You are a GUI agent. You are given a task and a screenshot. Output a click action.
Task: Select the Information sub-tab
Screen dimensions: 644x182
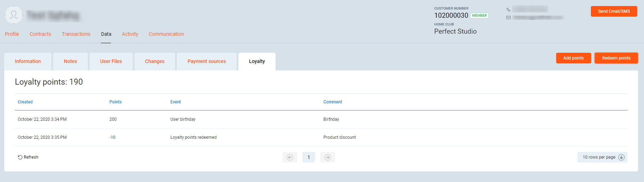(28, 61)
